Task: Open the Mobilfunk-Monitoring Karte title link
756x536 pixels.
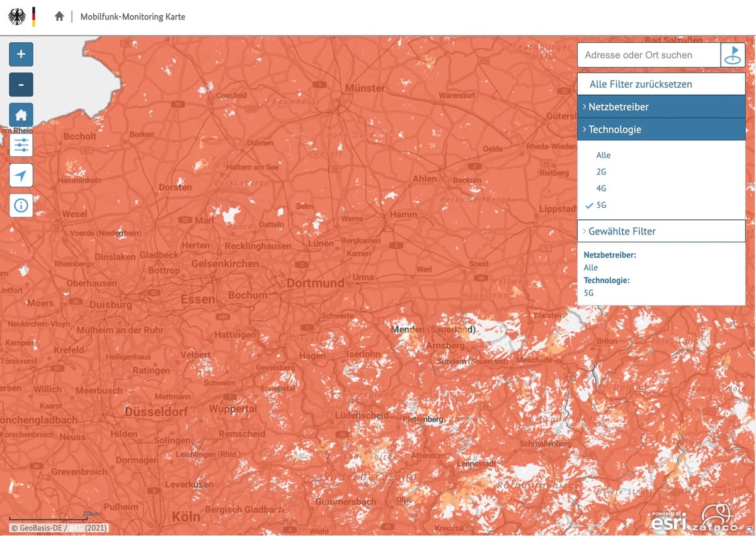Action: coord(133,16)
